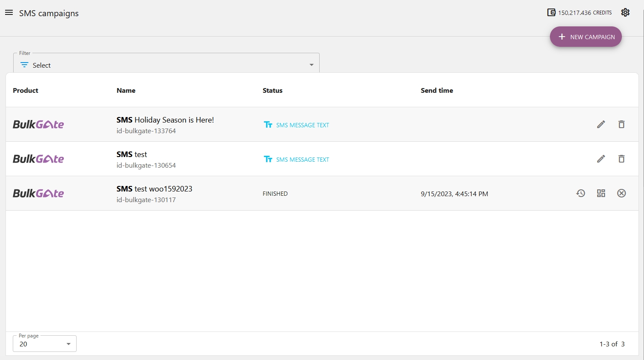This screenshot has height=360, width=644.
Task: Open the settings gear icon
Action: [x=625, y=12]
